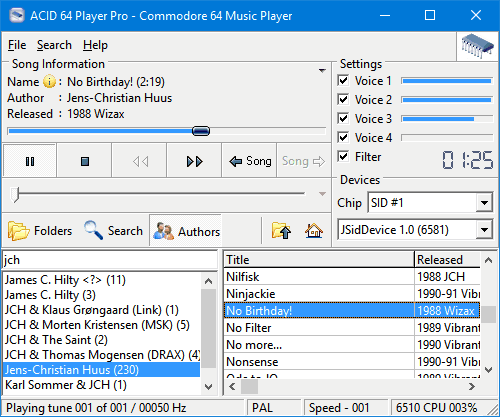
Task: Select author JCH & The Saint (2)
Action: point(102,340)
